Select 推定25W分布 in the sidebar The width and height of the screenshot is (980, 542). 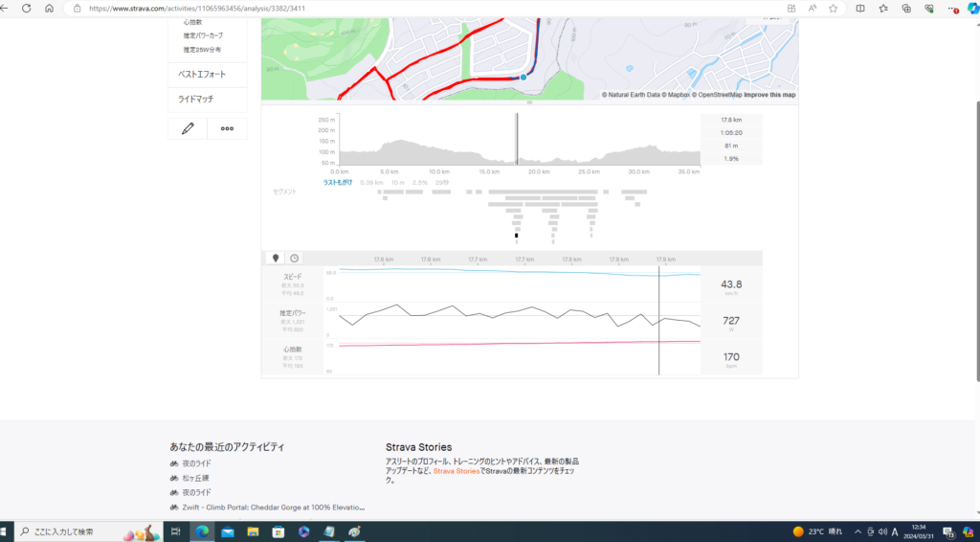[201, 50]
